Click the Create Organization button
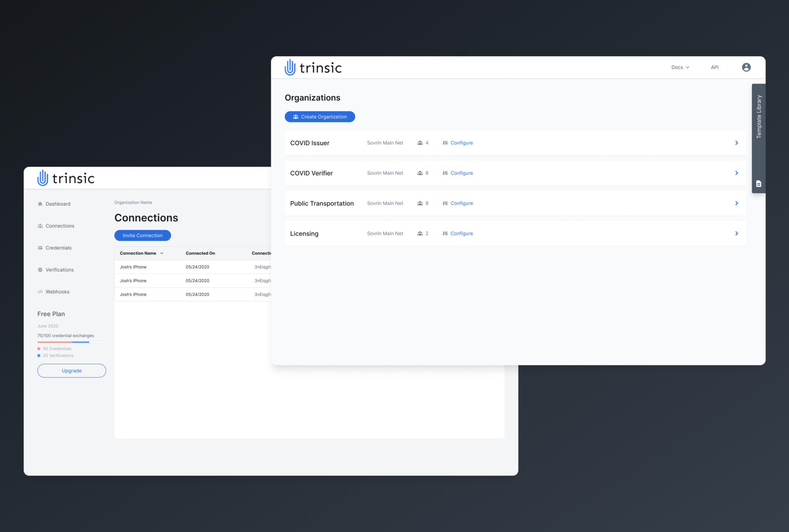This screenshot has height=532, width=789. [x=320, y=117]
